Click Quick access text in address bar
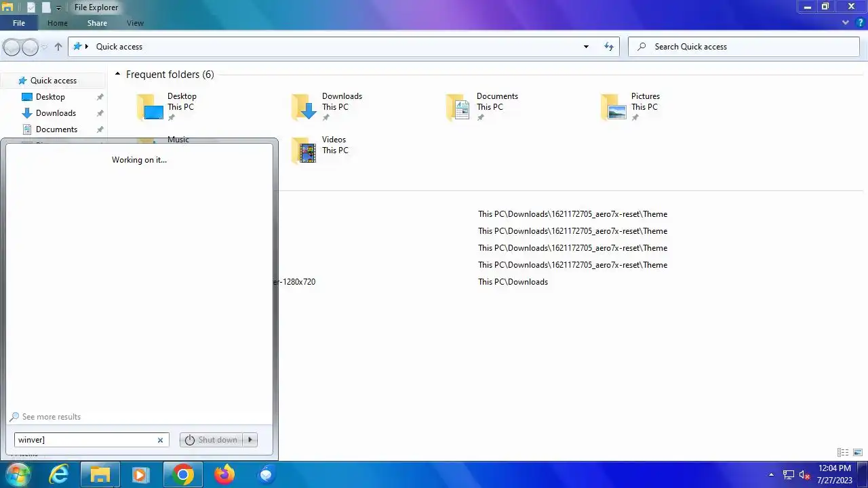 119,47
